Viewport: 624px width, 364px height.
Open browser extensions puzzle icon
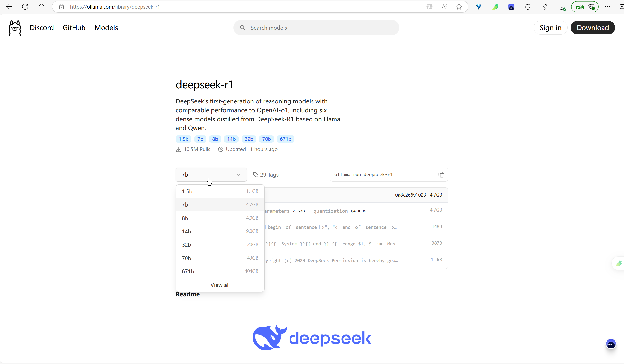[x=527, y=7]
